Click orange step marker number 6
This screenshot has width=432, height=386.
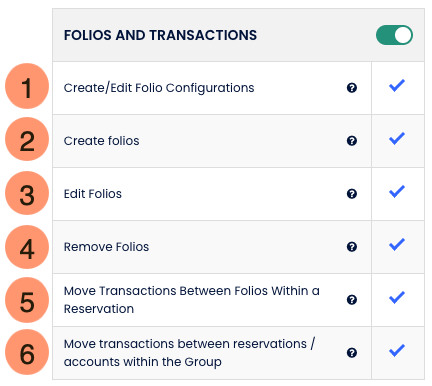tap(27, 352)
